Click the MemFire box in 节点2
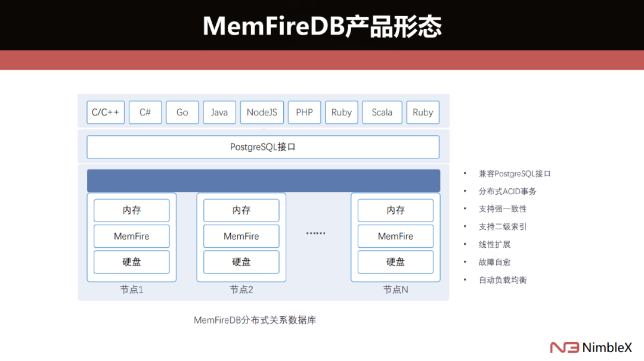 point(241,236)
